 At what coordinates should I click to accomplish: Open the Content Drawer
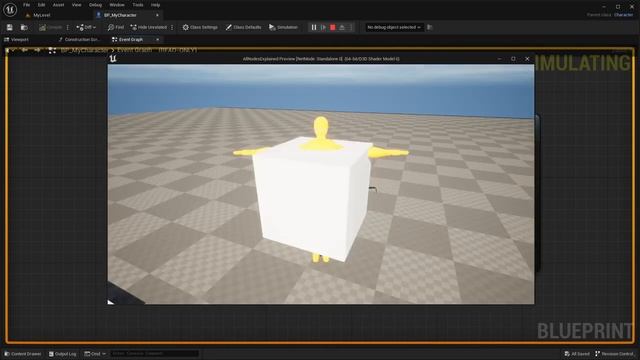point(23,354)
